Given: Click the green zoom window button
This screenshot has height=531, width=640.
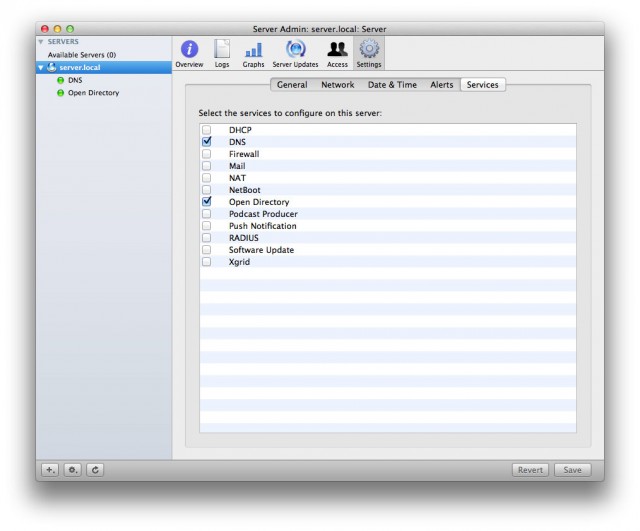Looking at the screenshot, I should click(x=70, y=29).
